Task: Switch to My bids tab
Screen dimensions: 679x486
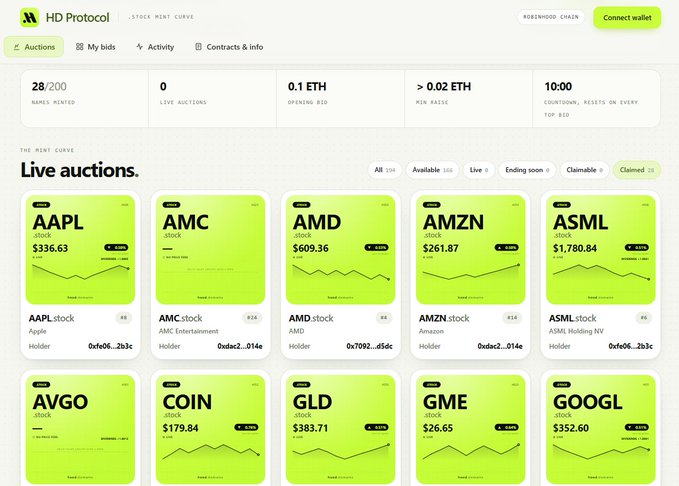Action: point(95,47)
